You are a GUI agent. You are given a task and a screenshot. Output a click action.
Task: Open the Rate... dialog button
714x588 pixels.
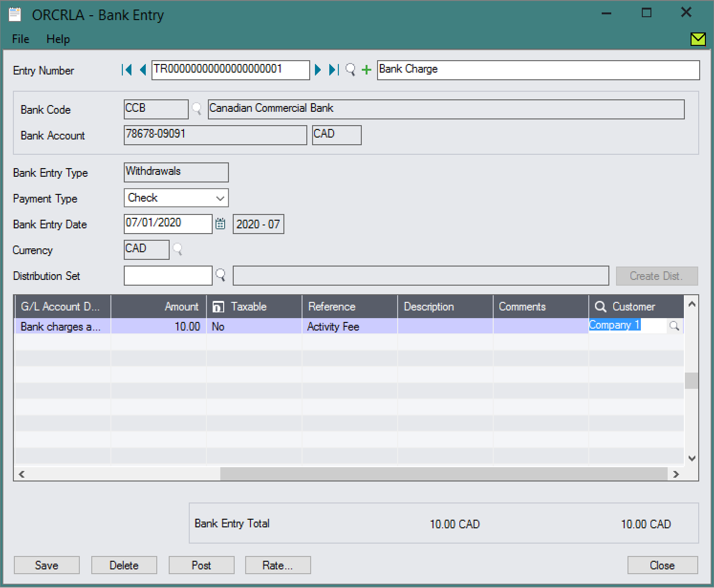pos(278,565)
